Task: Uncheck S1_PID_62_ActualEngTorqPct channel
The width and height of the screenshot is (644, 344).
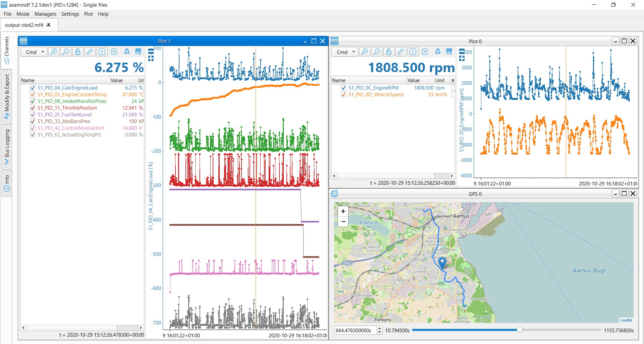Action: (x=33, y=135)
